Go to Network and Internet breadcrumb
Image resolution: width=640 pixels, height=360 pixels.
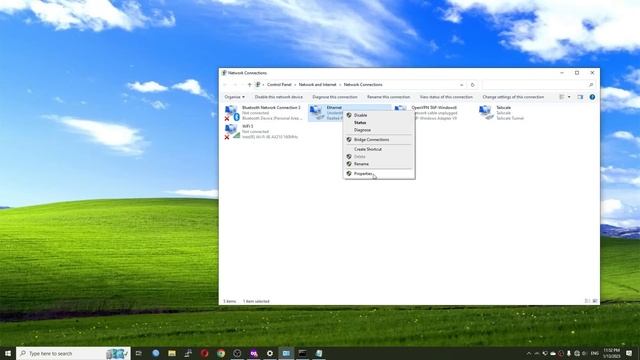pyautogui.click(x=318, y=85)
